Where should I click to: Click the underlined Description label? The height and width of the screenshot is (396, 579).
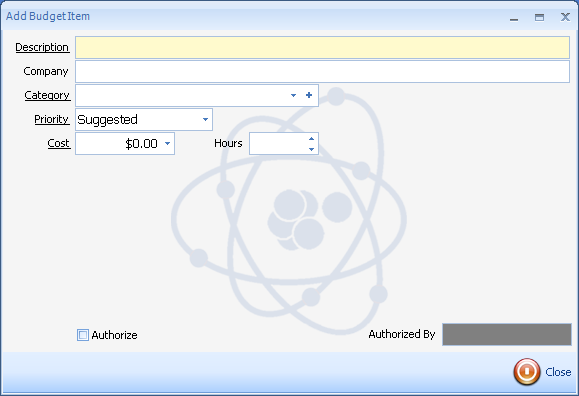coord(42,47)
